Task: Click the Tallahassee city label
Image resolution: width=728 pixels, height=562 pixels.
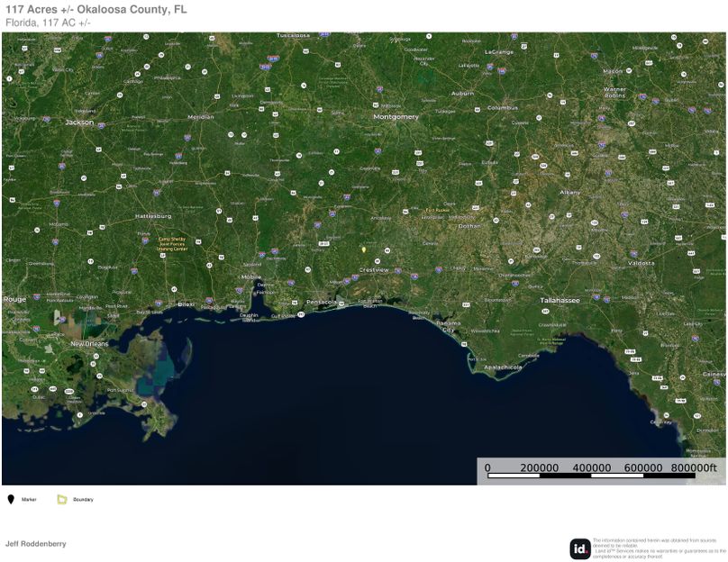Action: pyautogui.click(x=560, y=300)
